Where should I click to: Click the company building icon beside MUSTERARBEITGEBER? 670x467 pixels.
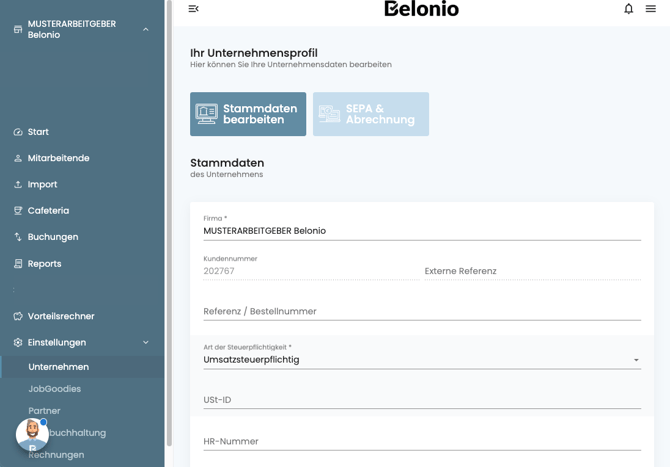coord(18,29)
